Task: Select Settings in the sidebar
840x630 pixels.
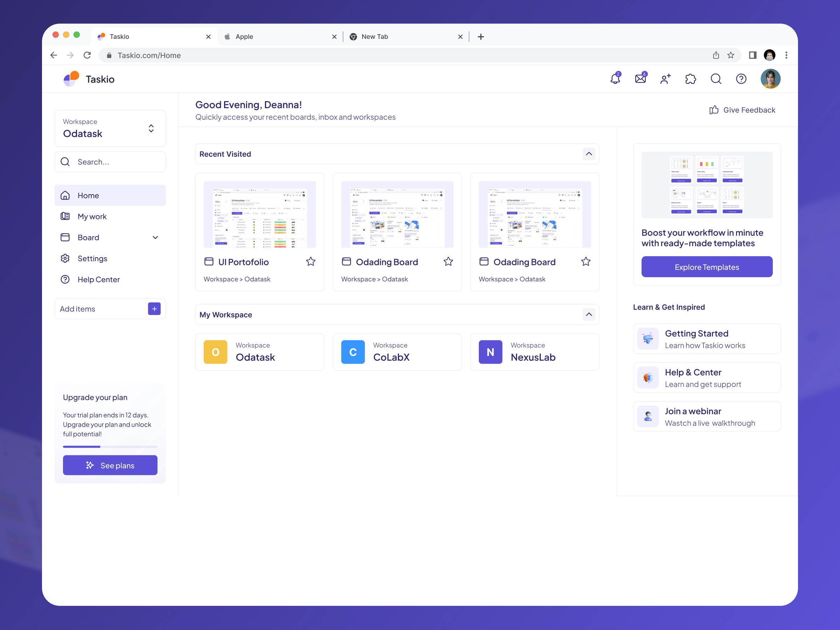Action: [x=92, y=258]
